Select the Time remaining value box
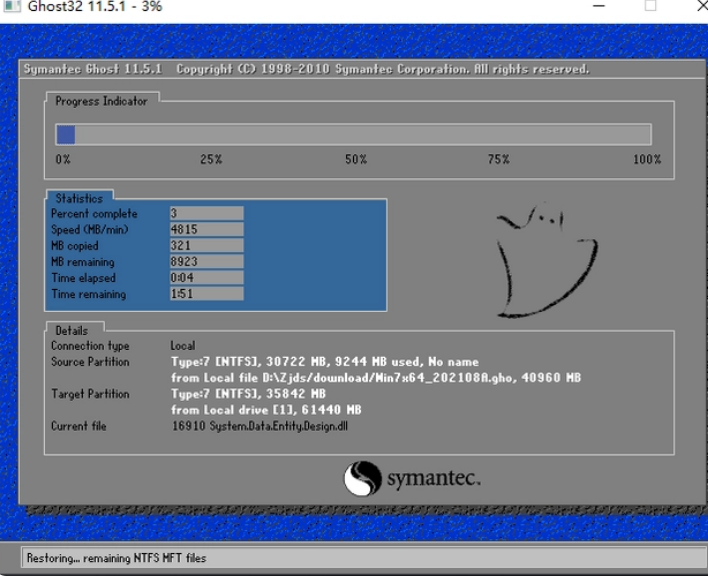The image size is (708, 583). (206, 294)
